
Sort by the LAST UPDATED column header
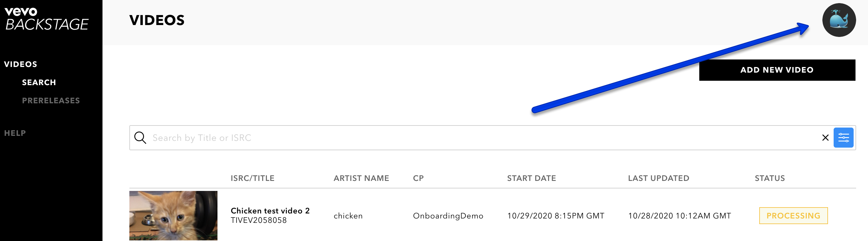(658, 178)
